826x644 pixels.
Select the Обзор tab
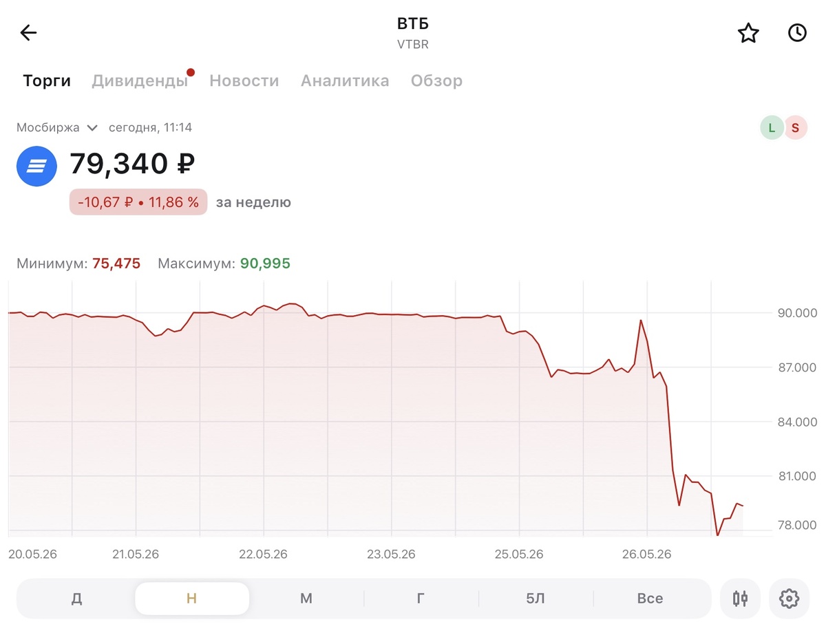(436, 80)
